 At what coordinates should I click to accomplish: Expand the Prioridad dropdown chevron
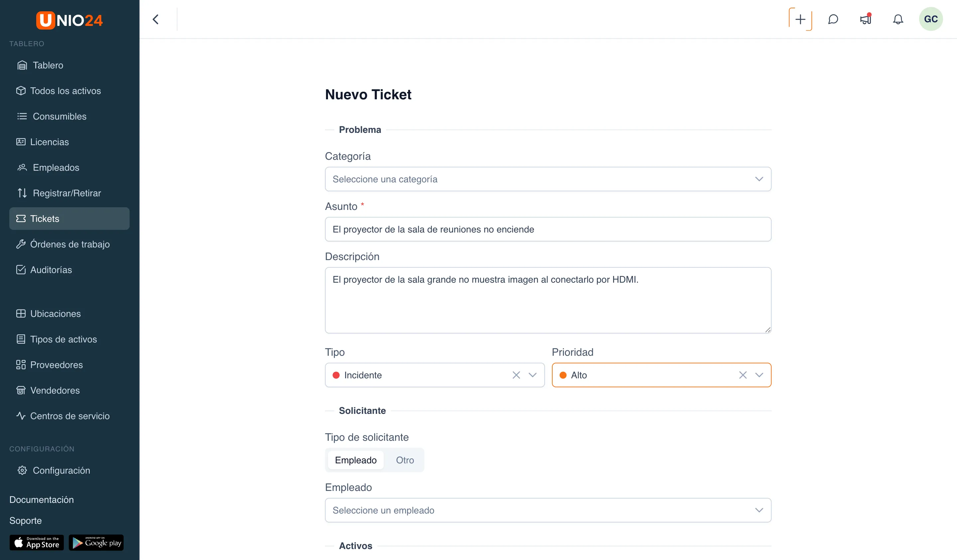(x=759, y=375)
